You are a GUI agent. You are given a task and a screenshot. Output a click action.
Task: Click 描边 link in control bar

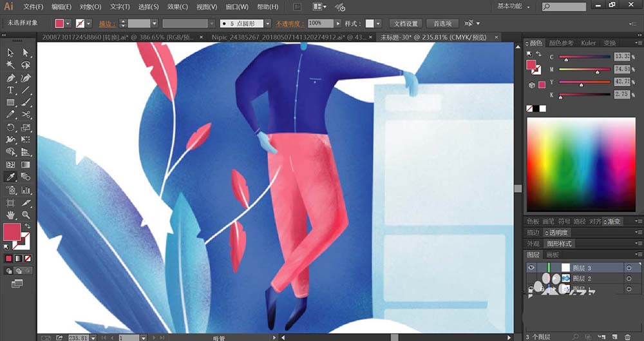[107, 24]
